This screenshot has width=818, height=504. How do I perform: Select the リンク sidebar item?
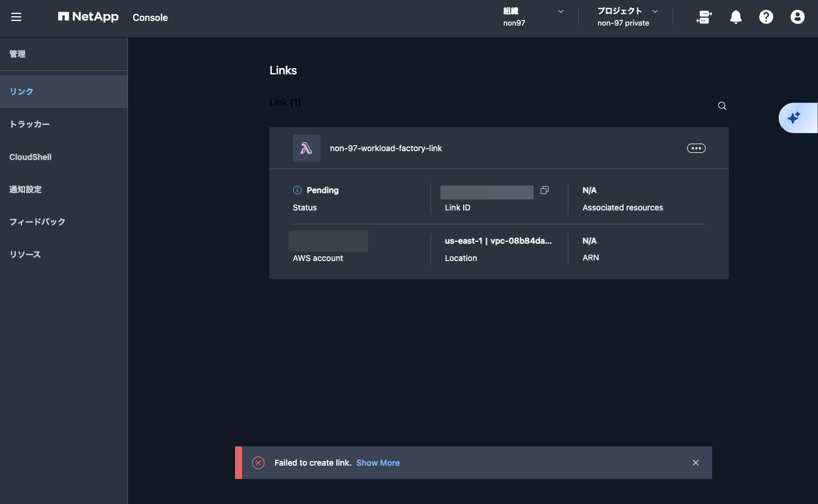pyautogui.click(x=64, y=92)
